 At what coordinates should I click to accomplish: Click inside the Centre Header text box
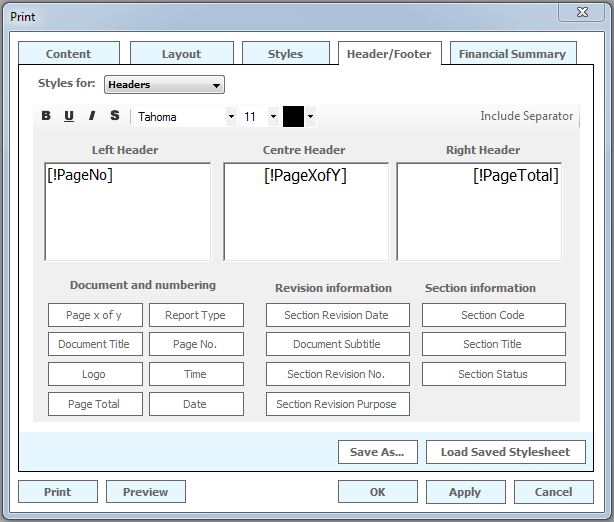coord(306,211)
